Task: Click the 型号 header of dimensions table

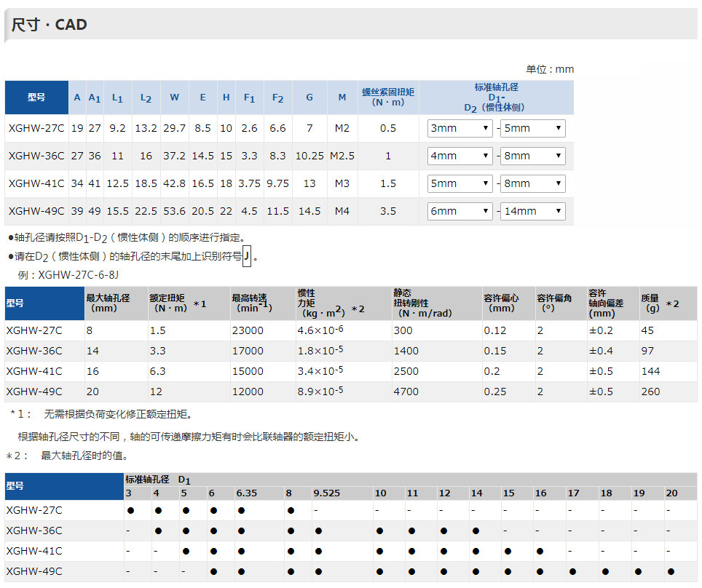Action: [x=36, y=97]
